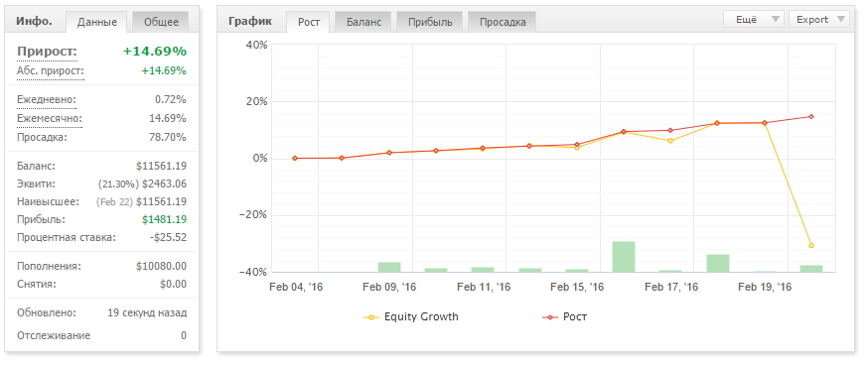Click equity value $2463.06
The height and width of the screenshot is (367, 868).
pos(165,183)
